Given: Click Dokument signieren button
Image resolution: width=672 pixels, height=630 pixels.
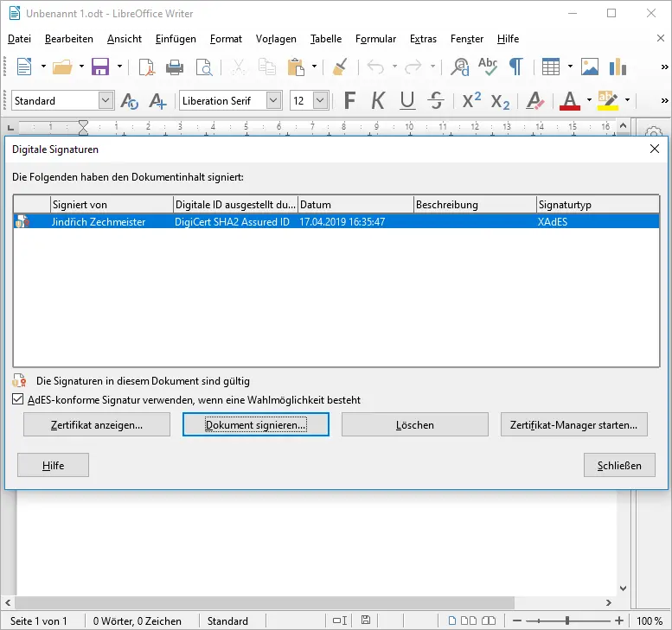Looking at the screenshot, I should tap(256, 424).
